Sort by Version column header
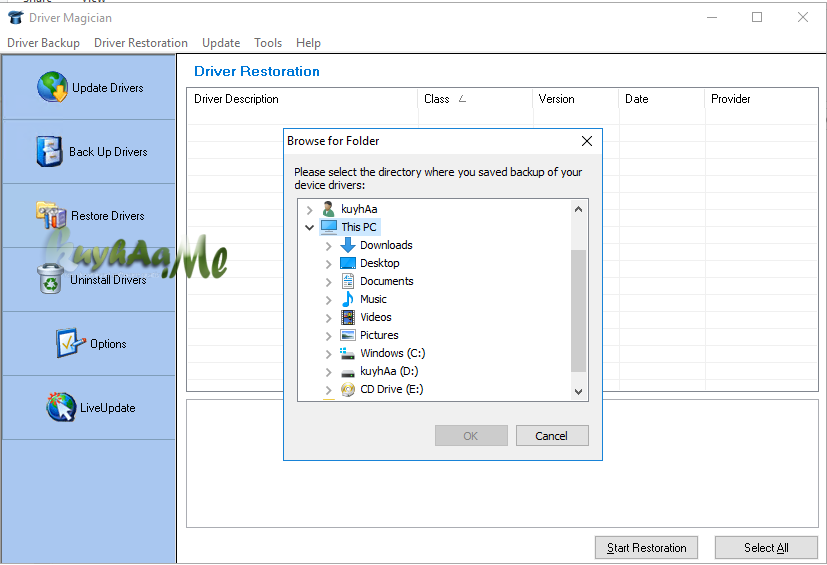The image size is (827, 565). (x=575, y=99)
